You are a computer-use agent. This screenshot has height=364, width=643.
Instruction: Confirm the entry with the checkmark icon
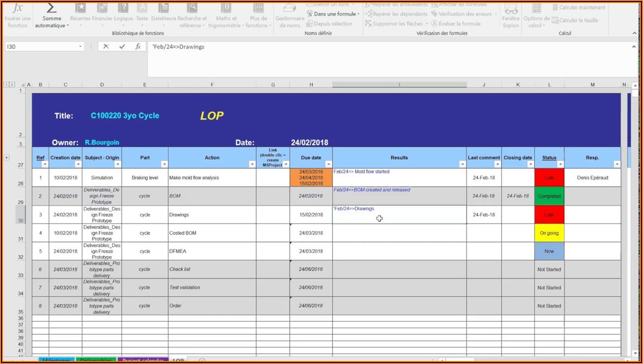tap(122, 47)
